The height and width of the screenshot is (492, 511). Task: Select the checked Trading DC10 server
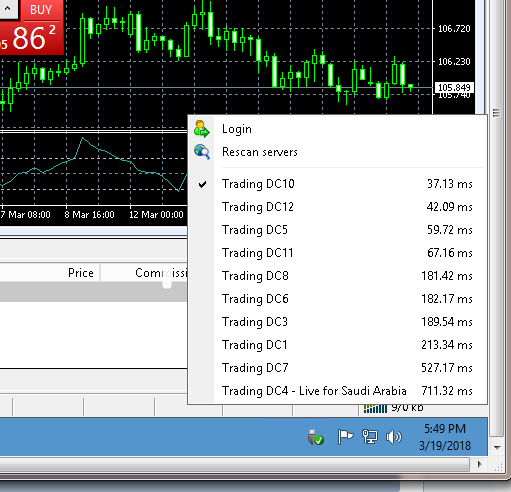click(337, 184)
